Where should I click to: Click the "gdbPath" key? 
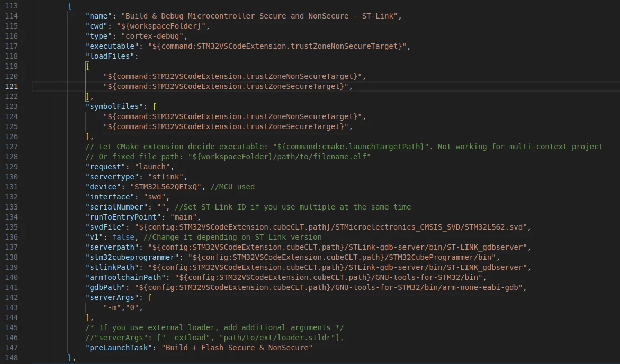pos(105,287)
